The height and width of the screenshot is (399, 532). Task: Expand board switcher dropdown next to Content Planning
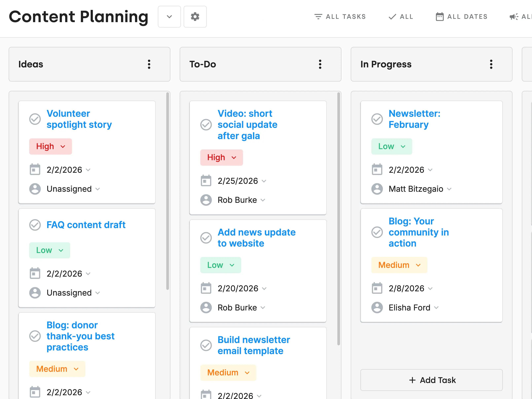[x=169, y=17]
